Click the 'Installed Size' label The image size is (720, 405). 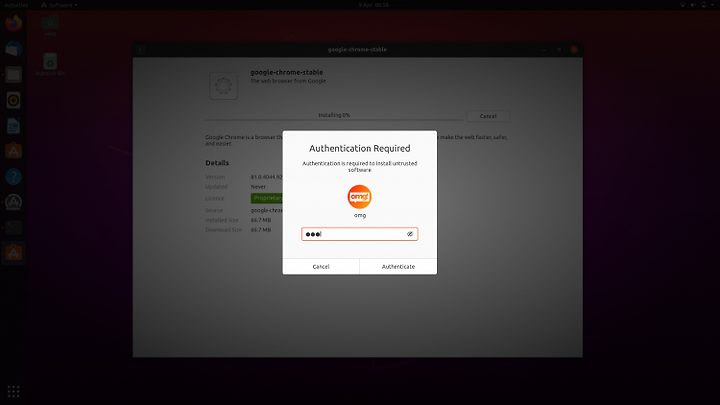[222, 220]
